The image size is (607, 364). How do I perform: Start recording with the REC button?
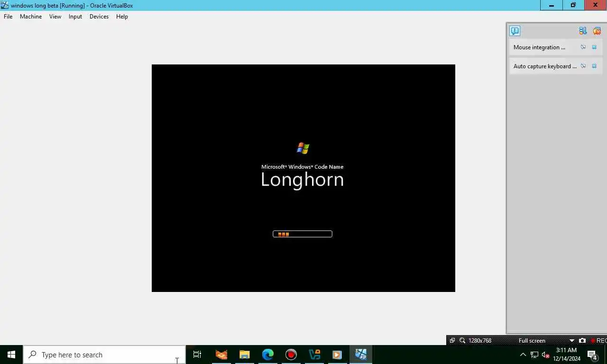pyautogui.click(x=598, y=340)
